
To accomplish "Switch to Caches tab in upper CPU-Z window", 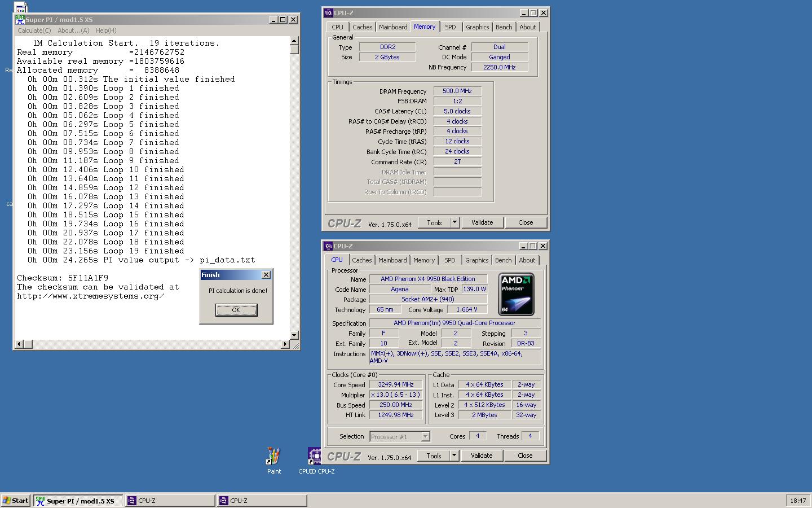I will coord(362,27).
